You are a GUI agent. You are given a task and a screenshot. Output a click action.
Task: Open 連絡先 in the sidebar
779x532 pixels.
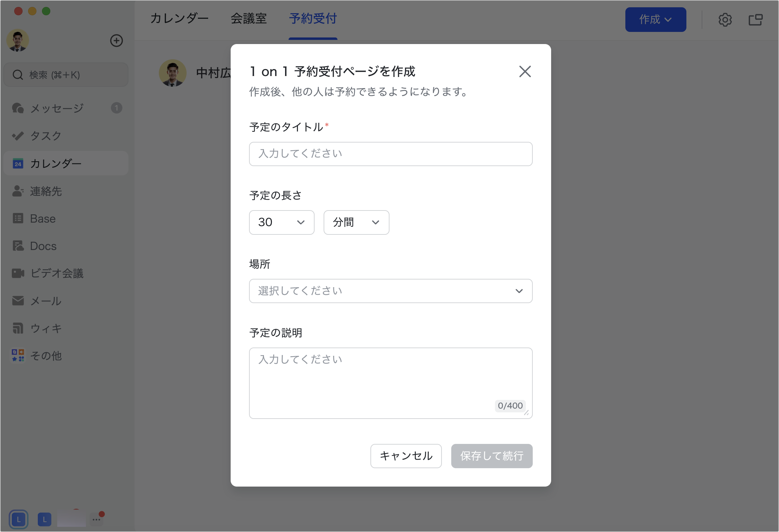(66, 191)
